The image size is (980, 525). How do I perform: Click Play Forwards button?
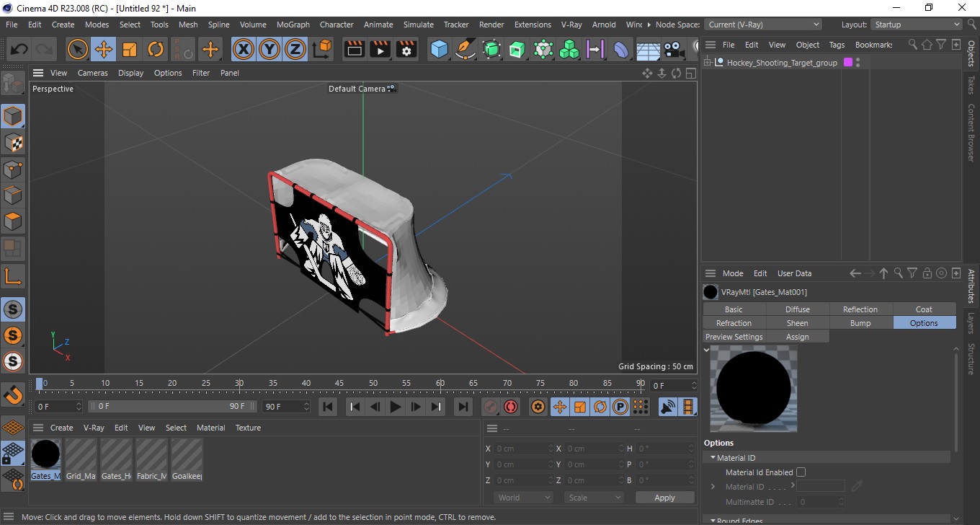[x=396, y=407]
